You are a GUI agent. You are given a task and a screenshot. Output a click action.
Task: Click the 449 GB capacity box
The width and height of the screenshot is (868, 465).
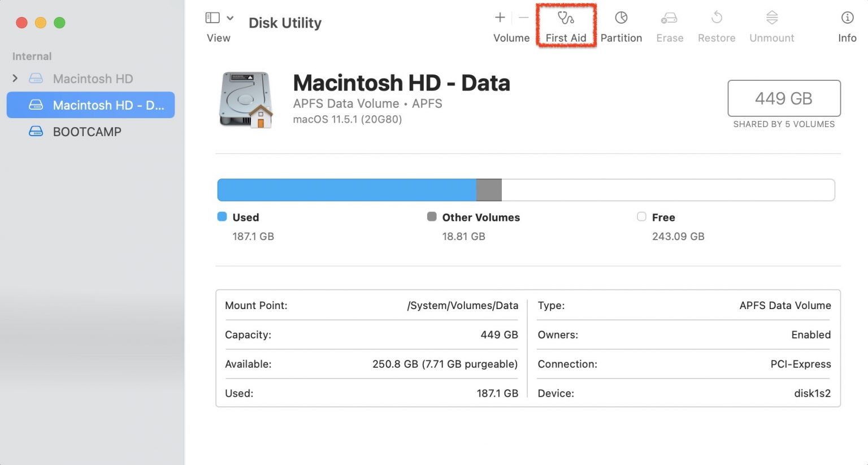[x=784, y=98]
